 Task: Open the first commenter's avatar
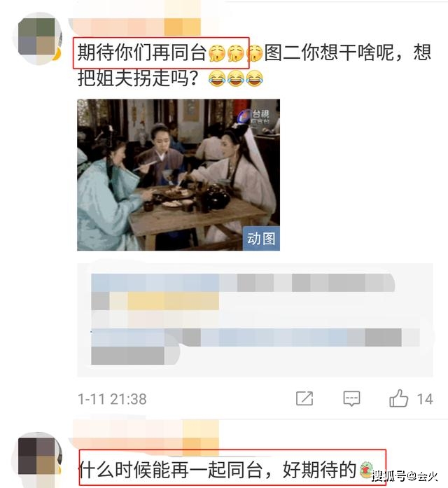click(37, 39)
